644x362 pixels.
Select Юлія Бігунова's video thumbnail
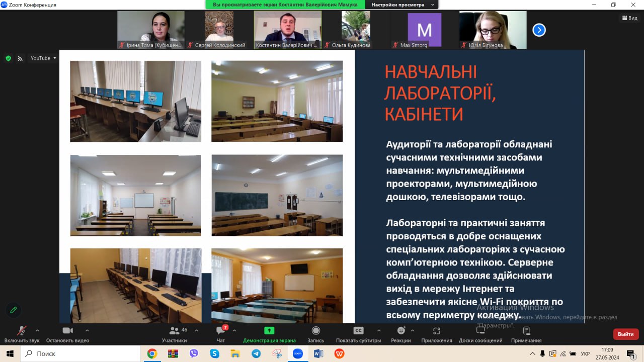pos(493,30)
